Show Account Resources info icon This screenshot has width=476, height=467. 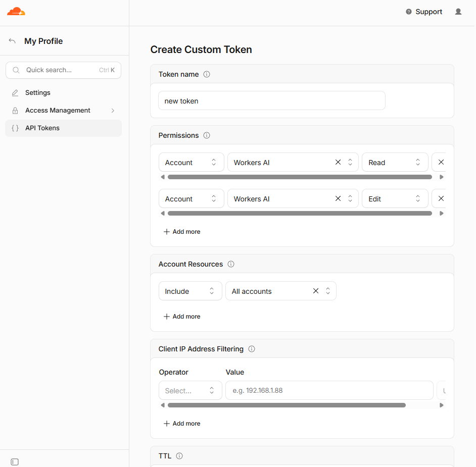point(231,264)
